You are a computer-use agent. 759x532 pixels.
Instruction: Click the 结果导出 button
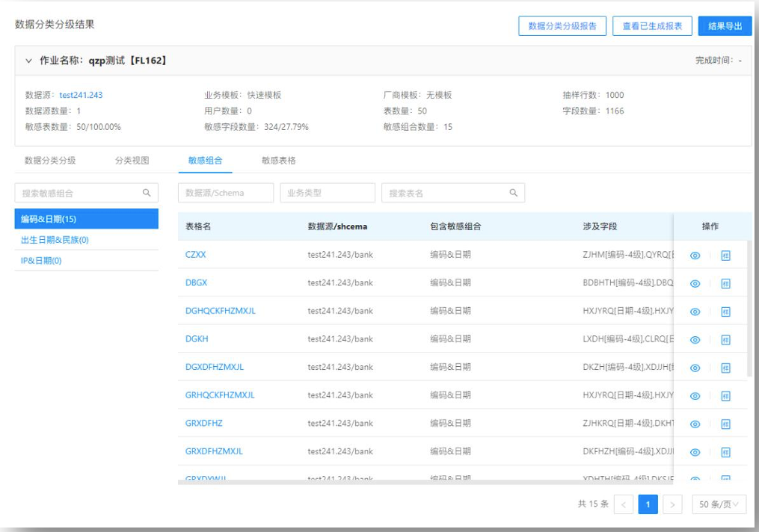coord(725,26)
